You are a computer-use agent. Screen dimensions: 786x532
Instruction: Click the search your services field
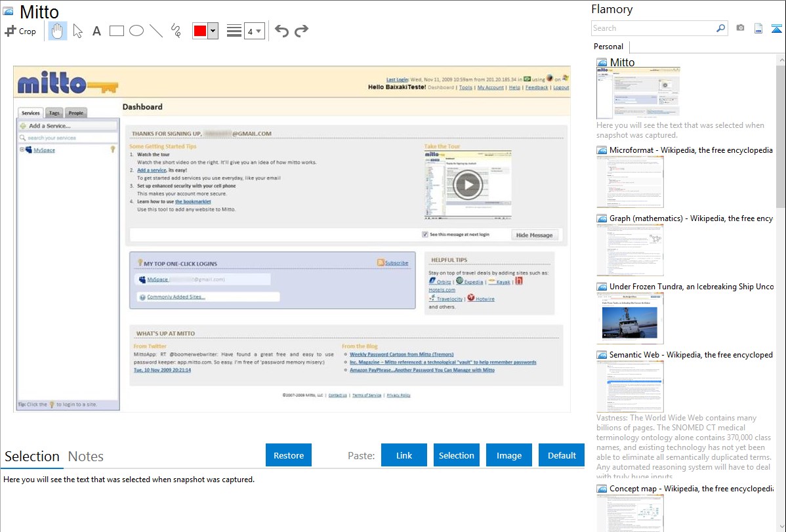click(x=68, y=137)
